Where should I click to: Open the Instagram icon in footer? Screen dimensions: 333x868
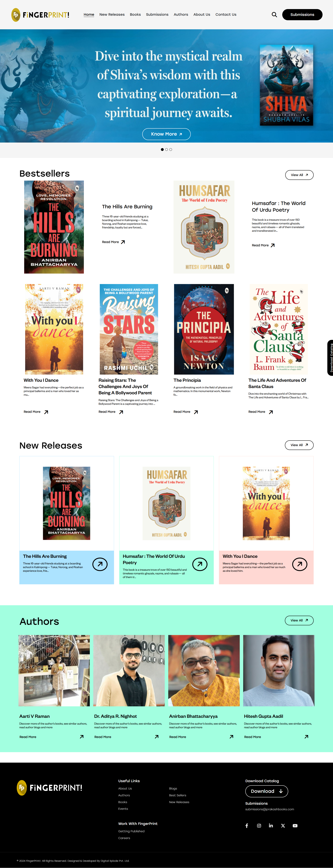click(x=259, y=826)
